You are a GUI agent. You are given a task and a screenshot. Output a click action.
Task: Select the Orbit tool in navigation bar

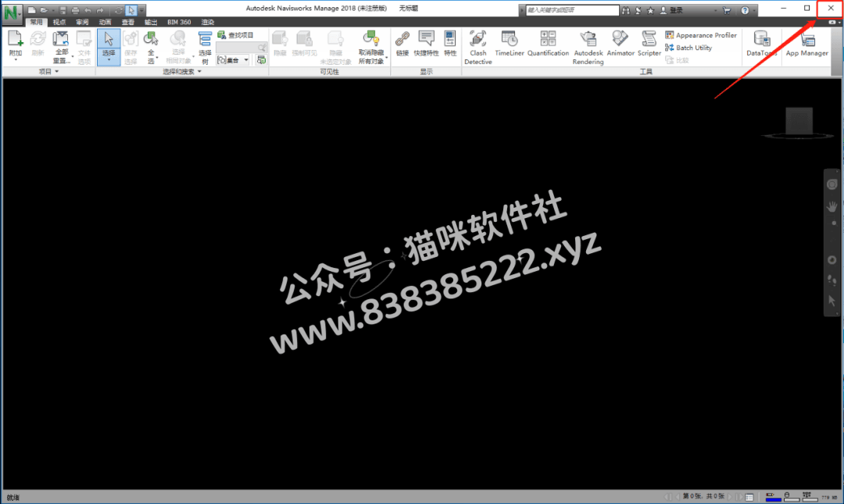831,260
